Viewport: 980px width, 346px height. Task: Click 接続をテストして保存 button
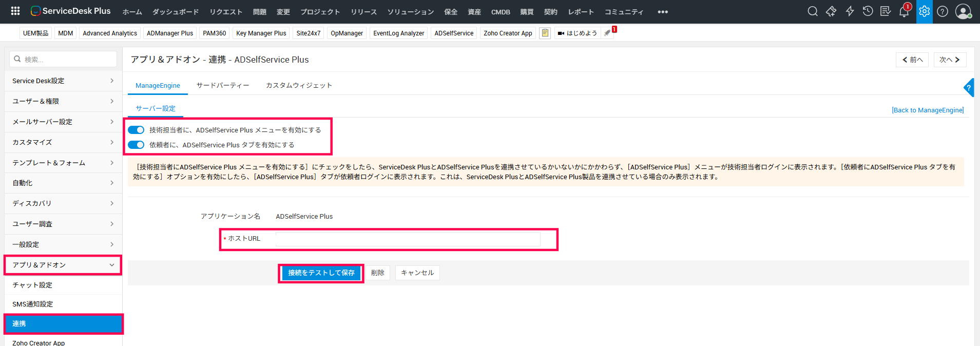point(321,273)
